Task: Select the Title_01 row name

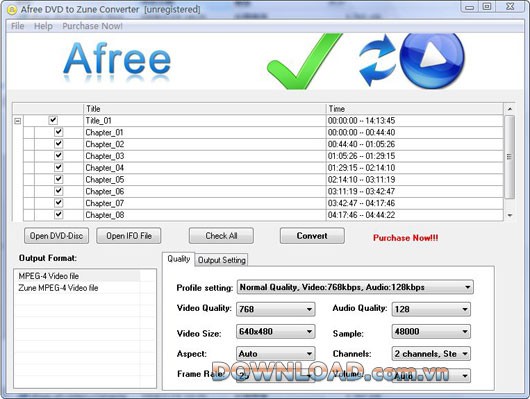Action: [98, 120]
